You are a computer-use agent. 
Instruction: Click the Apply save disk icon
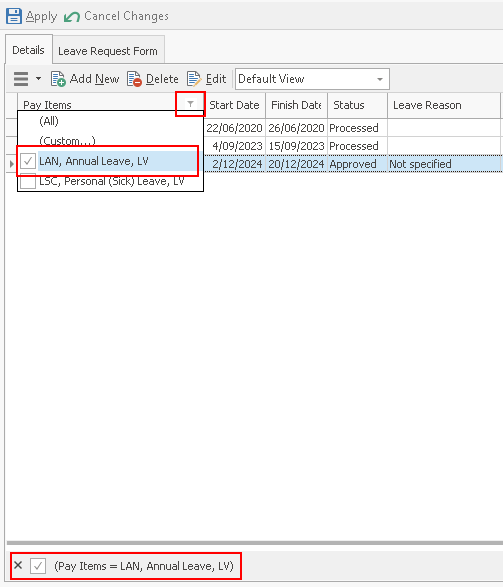14,16
